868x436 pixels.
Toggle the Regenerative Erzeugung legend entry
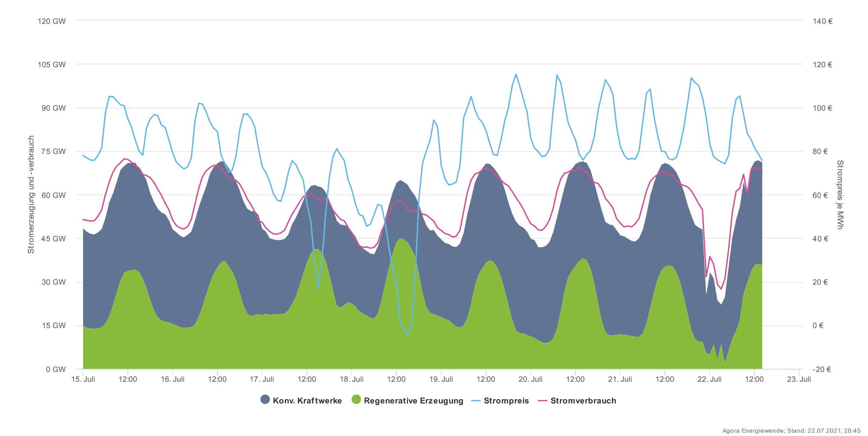click(x=407, y=401)
